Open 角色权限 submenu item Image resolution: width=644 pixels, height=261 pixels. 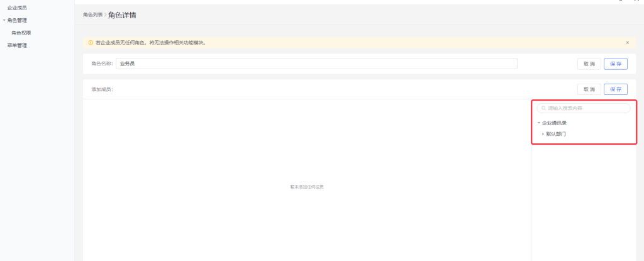tap(21, 32)
